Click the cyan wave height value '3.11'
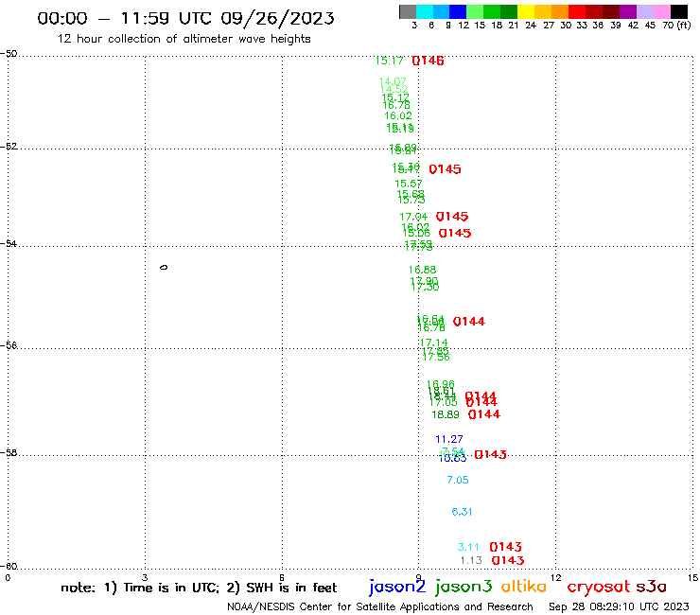 468,547
